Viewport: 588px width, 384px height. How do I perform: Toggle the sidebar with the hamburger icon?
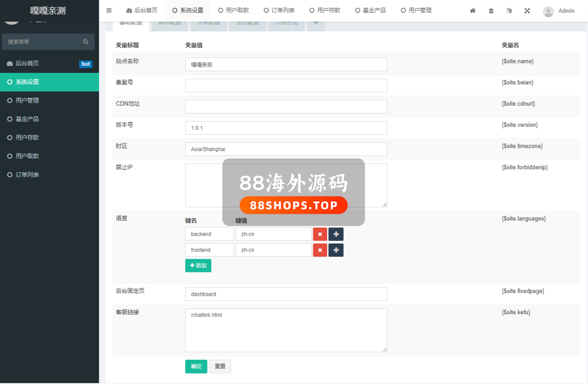tap(109, 10)
